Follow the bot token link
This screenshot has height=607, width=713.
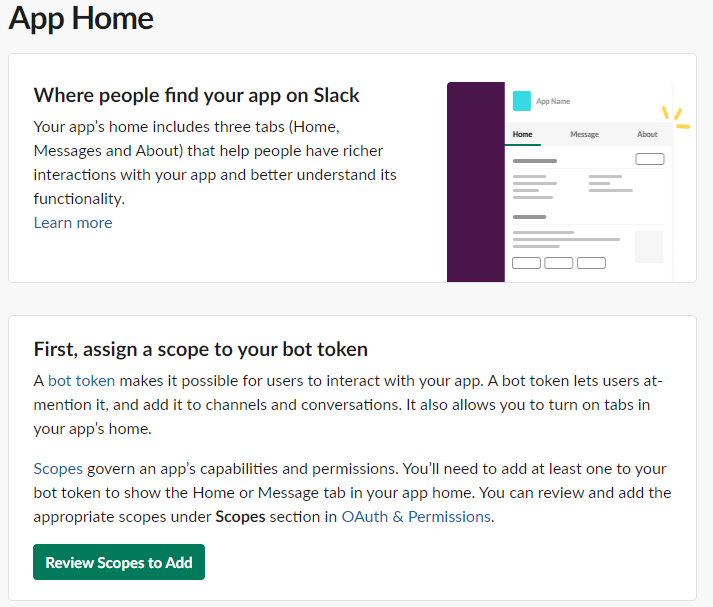click(x=81, y=381)
